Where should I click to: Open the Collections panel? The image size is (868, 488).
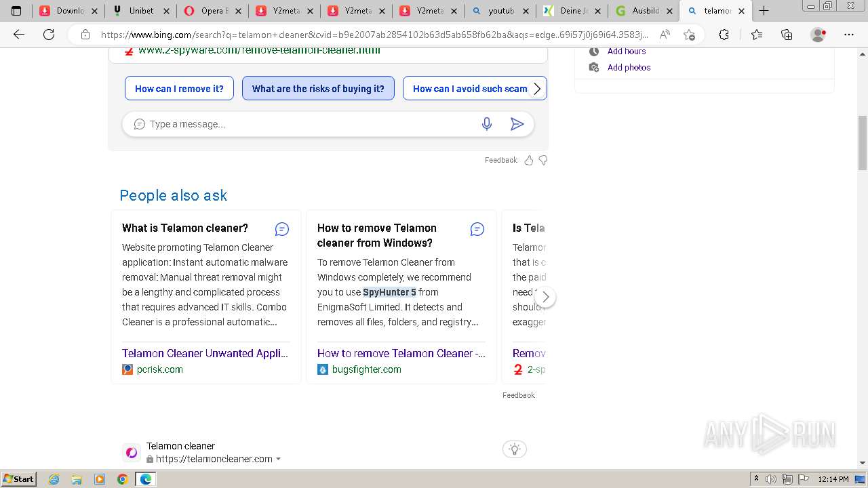pyautogui.click(x=787, y=35)
